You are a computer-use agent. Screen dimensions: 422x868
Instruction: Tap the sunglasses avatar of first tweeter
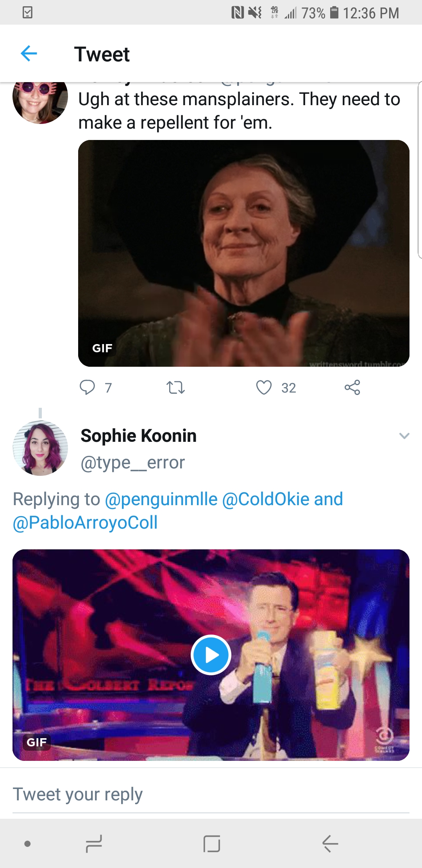click(x=40, y=101)
